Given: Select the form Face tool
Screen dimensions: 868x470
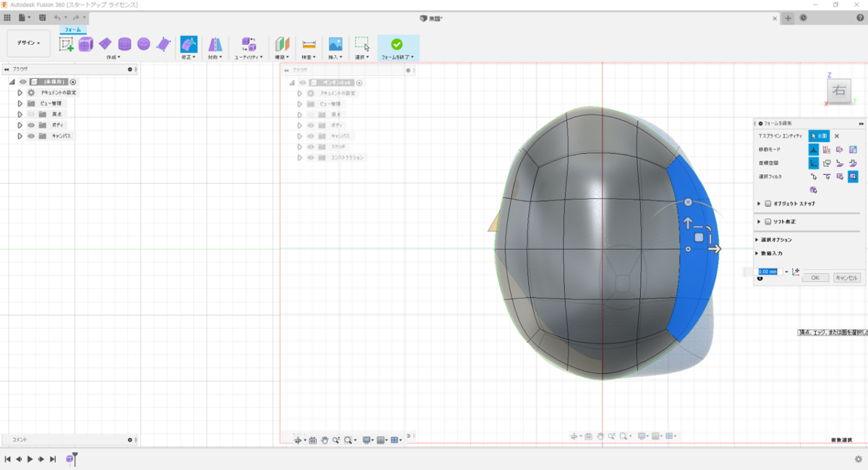Looking at the screenshot, I should (x=163, y=44).
